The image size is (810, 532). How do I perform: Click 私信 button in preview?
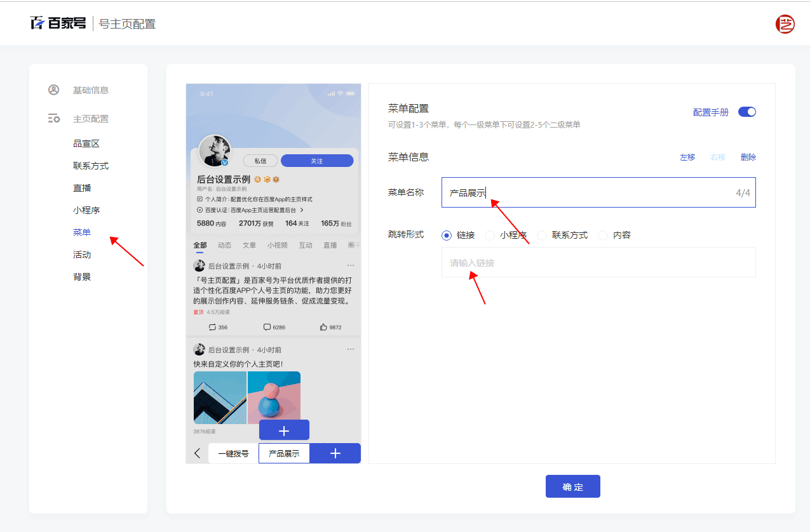point(260,161)
